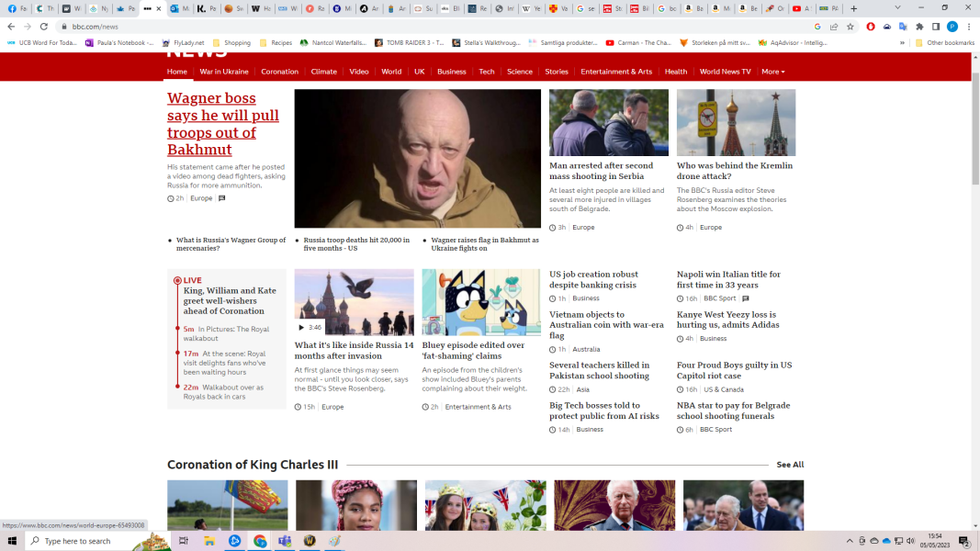Go back using the browser back arrow
980x551 pixels.
tap(11, 27)
